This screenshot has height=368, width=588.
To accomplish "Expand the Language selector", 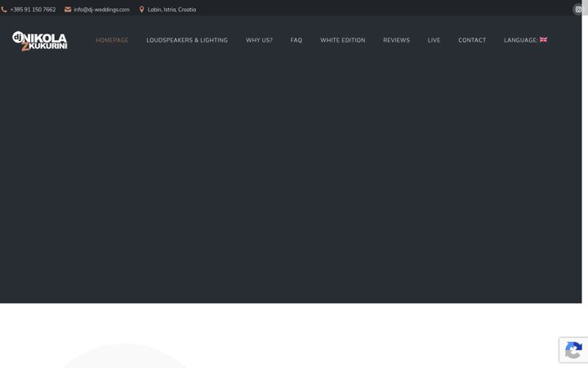I will coord(525,40).
